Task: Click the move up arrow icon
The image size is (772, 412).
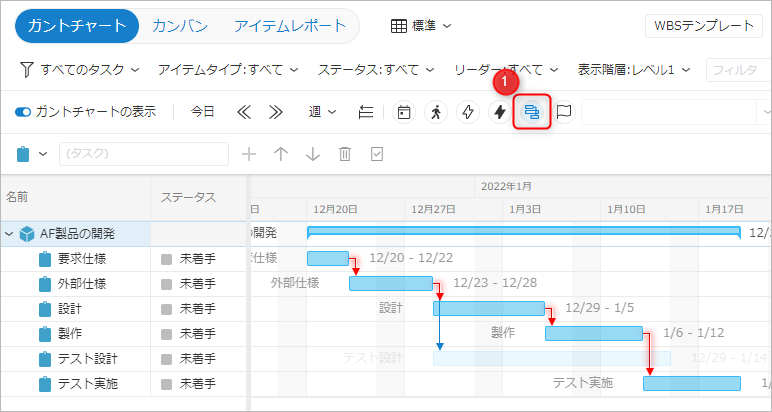Action: pos(281,154)
